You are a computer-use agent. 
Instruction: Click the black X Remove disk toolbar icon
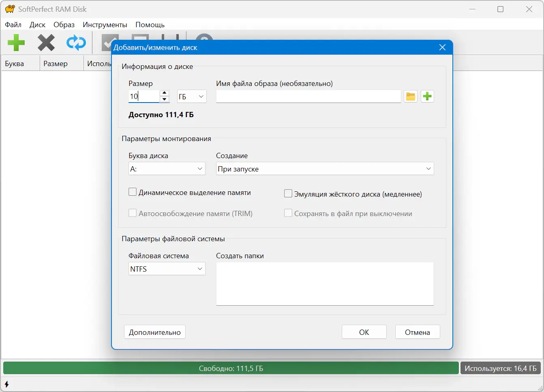46,43
